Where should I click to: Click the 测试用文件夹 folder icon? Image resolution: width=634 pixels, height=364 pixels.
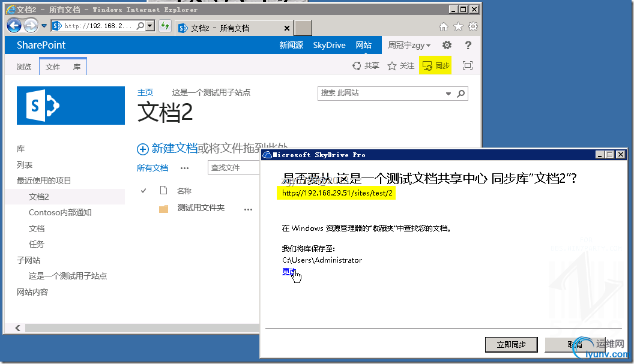tap(164, 209)
